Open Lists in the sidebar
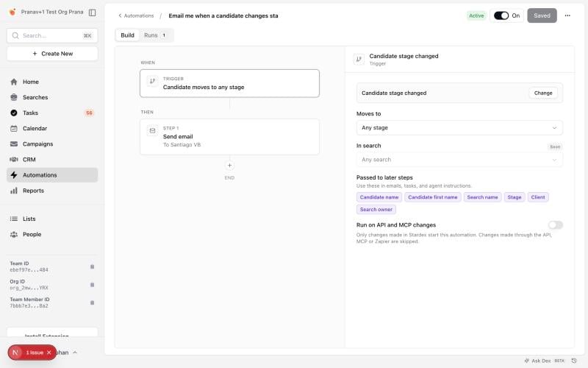The width and height of the screenshot is (588, 368). tap(52, 219)
